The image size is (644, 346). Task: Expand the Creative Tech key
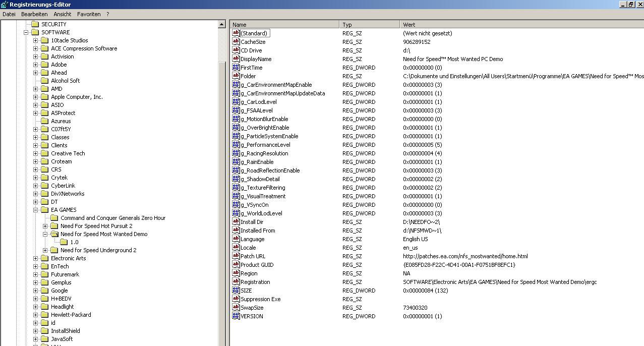point(36,153)
